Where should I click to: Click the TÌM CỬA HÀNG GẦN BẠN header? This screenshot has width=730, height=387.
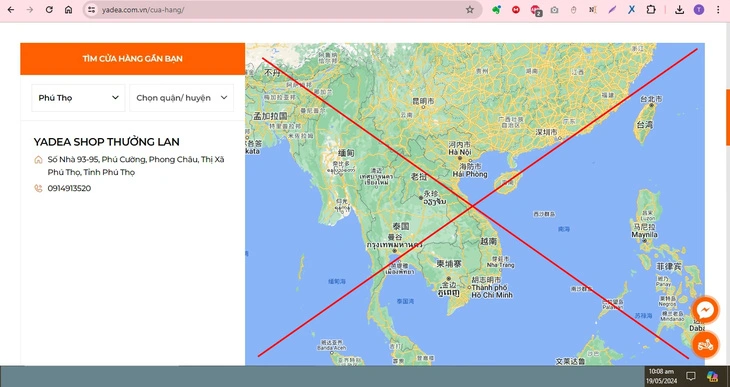point(133,59)
